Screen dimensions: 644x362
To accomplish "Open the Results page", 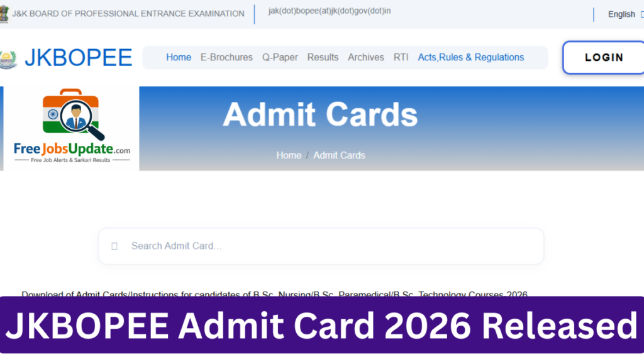I will [x=323, y=57].
